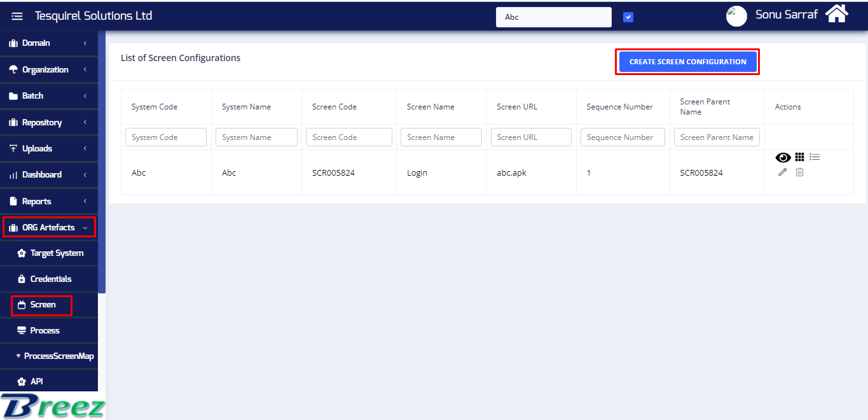868x420 pixels.
Task: Click the list icon in Actions column
Action: click(815, 157)
